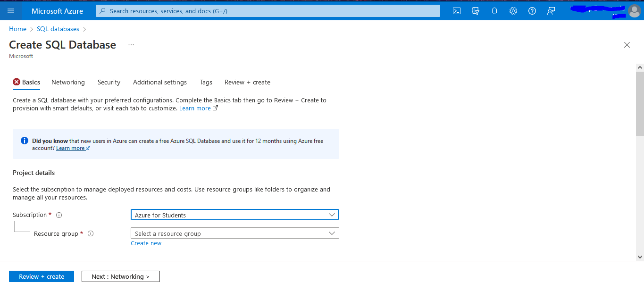Expand the ellipsis menu near Create SQL Database

[x=131, y=44]
